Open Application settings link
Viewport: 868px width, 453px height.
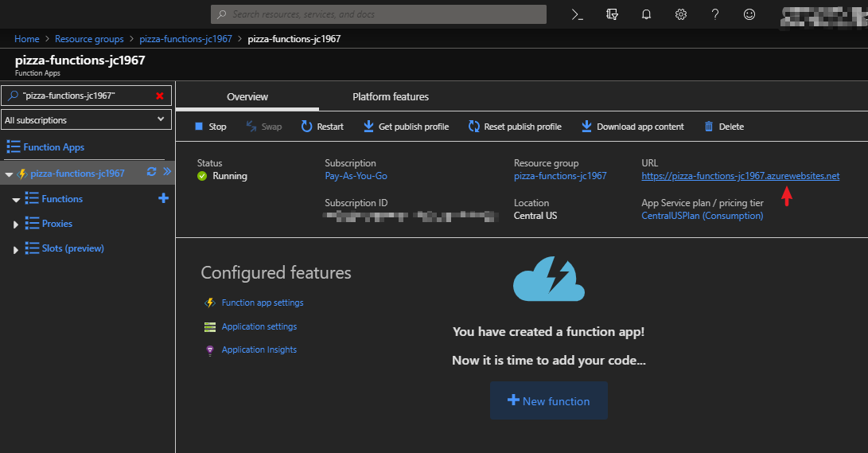[x=259, y=326]
